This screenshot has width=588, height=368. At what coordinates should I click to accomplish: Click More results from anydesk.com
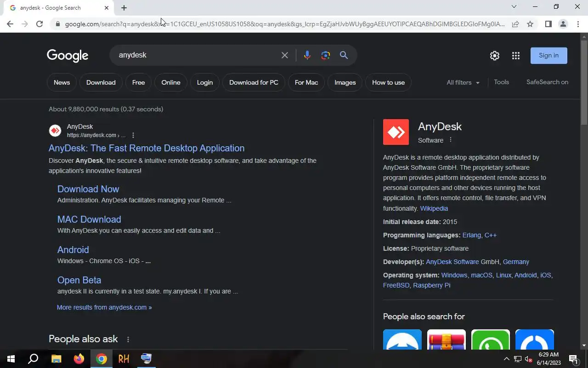(x=104, y=307)
